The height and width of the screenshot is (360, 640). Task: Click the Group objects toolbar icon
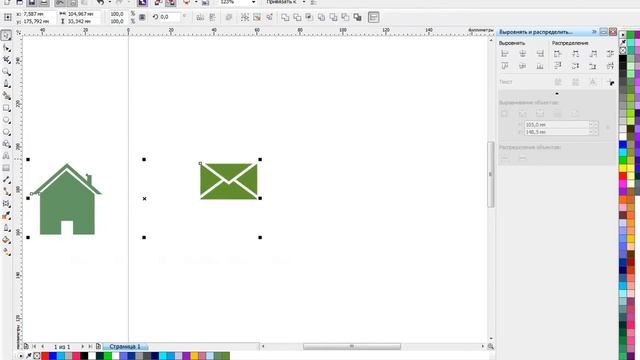pyautogui.click(x=244, y=17)
